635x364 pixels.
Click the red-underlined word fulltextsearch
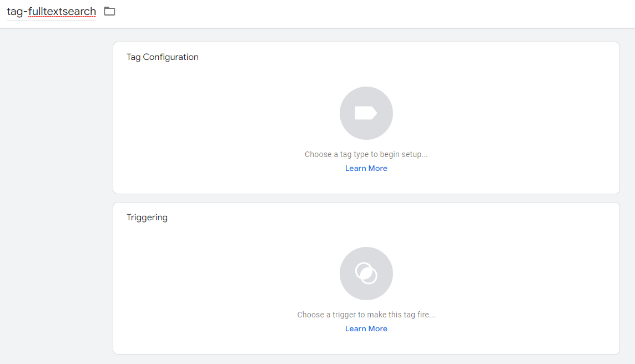tap(61, 12)
